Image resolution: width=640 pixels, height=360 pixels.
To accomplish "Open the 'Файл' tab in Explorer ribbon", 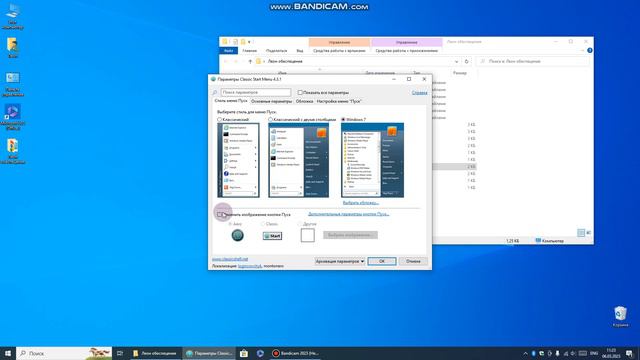I will [229, 51].
